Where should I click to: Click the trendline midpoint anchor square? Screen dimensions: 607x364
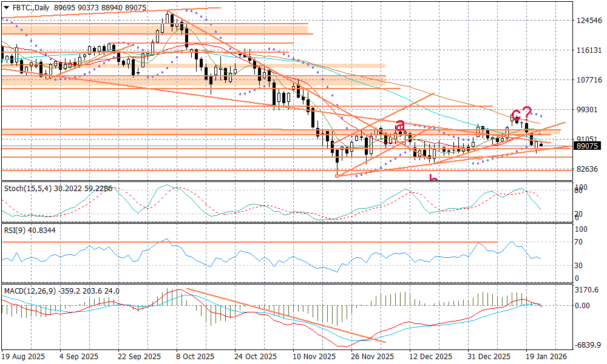pos(480,158)
